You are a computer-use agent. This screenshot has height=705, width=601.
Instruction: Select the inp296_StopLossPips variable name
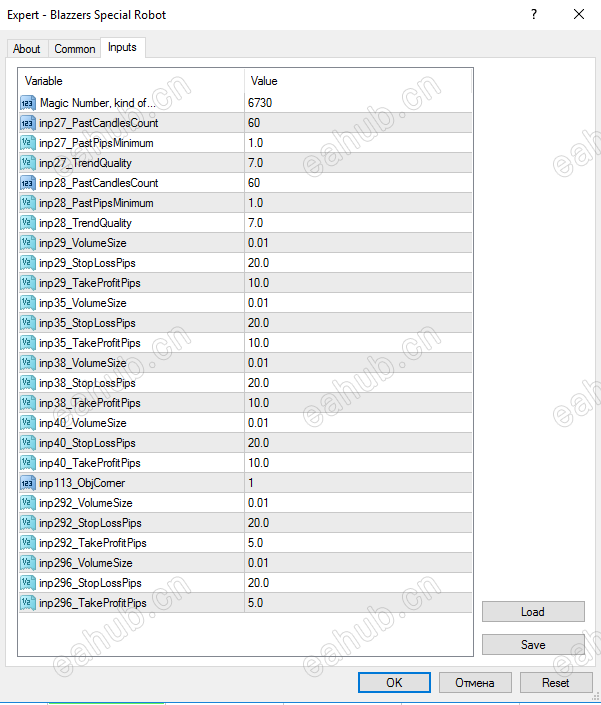pyautogui.click(x=90, y=583)
